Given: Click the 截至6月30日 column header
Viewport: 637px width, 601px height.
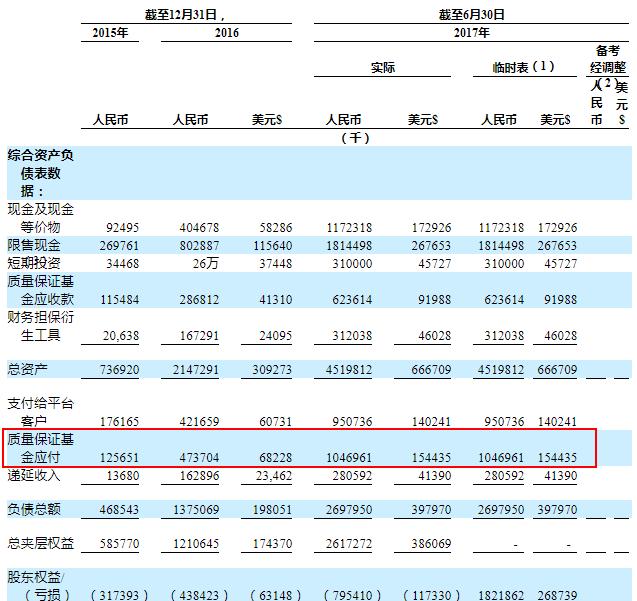Looking at the screenshot, I should click(x=471, y=15).
